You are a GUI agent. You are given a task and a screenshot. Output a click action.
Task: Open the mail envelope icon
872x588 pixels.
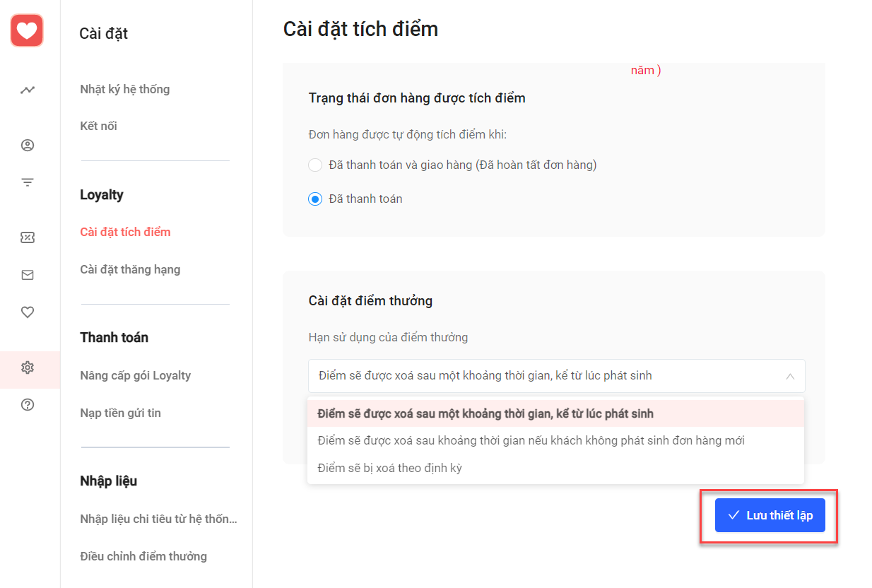[28, 275]
